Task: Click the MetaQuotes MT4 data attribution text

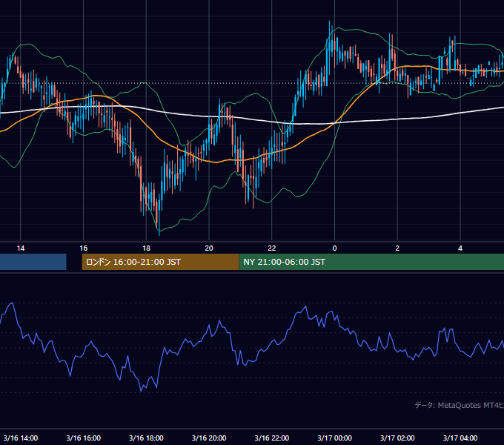Action: pyautogui.click(x=460, y=405)
